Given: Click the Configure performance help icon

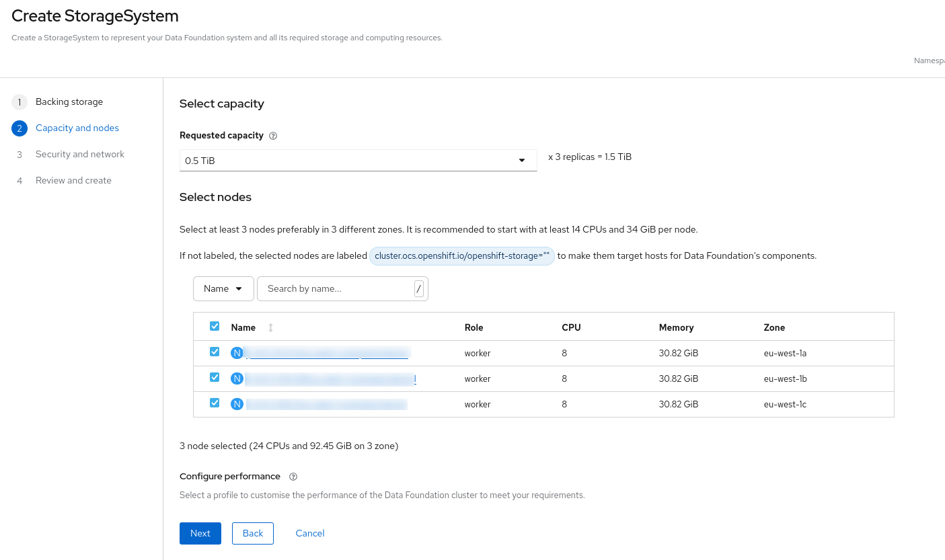Looking at the screenshot, I should tap(293, 477).
